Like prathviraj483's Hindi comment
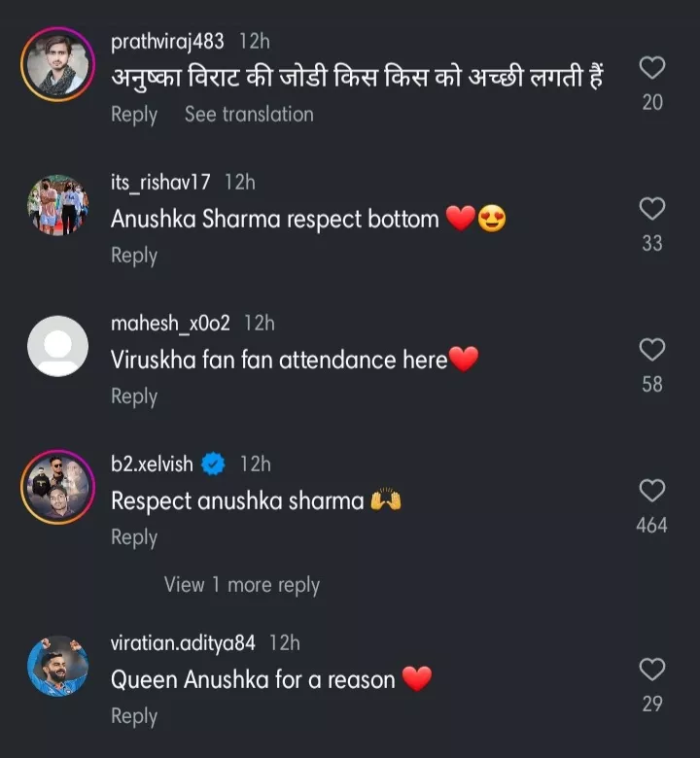The height and width of the screenshot is (758, 700). click(652, 68)
